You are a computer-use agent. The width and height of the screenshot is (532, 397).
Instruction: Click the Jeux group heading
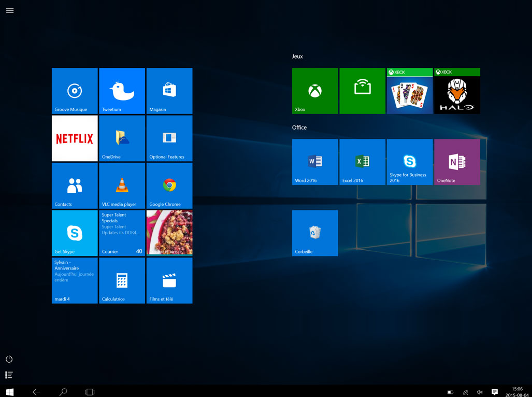pos(297,56)
